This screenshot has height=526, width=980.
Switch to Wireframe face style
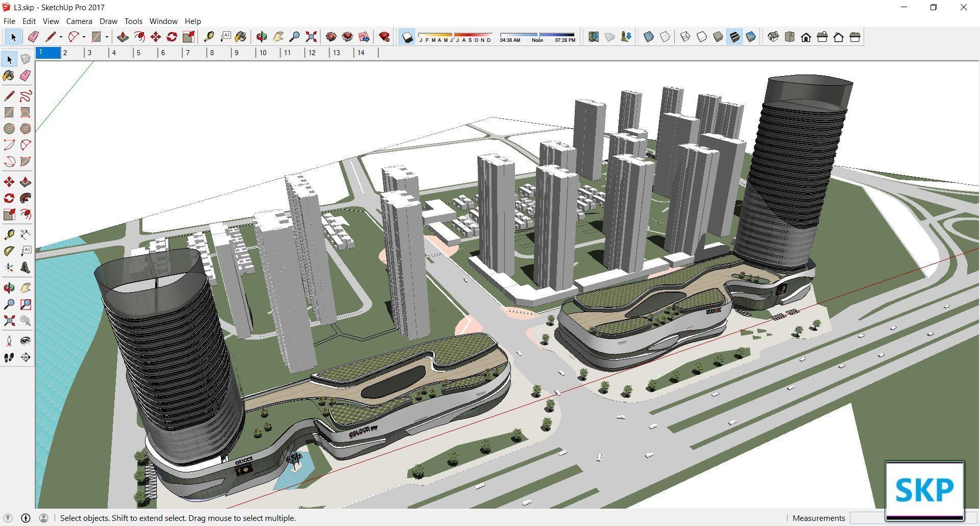point(685,37)
